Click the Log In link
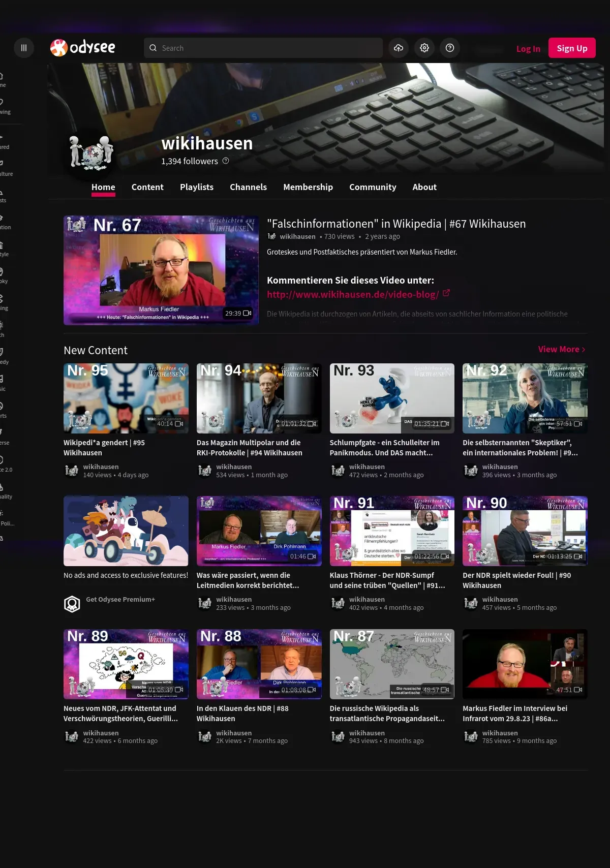610x868 pixels. point(528,48)
